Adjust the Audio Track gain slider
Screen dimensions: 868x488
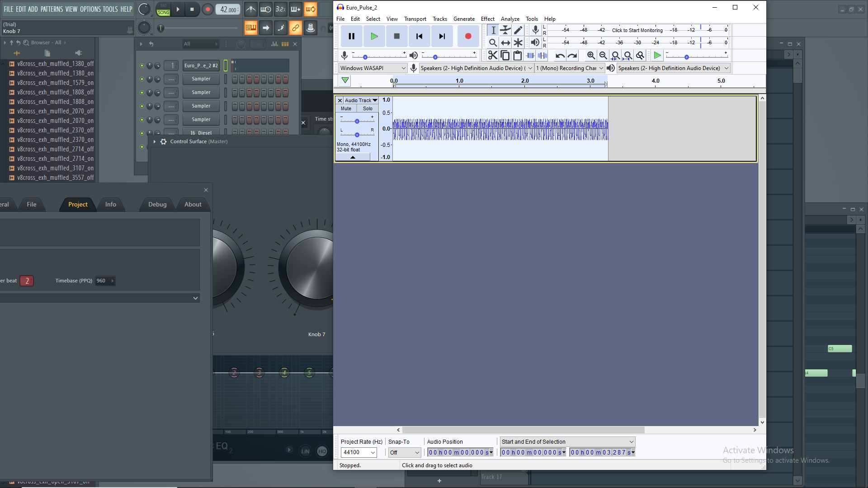[x=357, y=121]
